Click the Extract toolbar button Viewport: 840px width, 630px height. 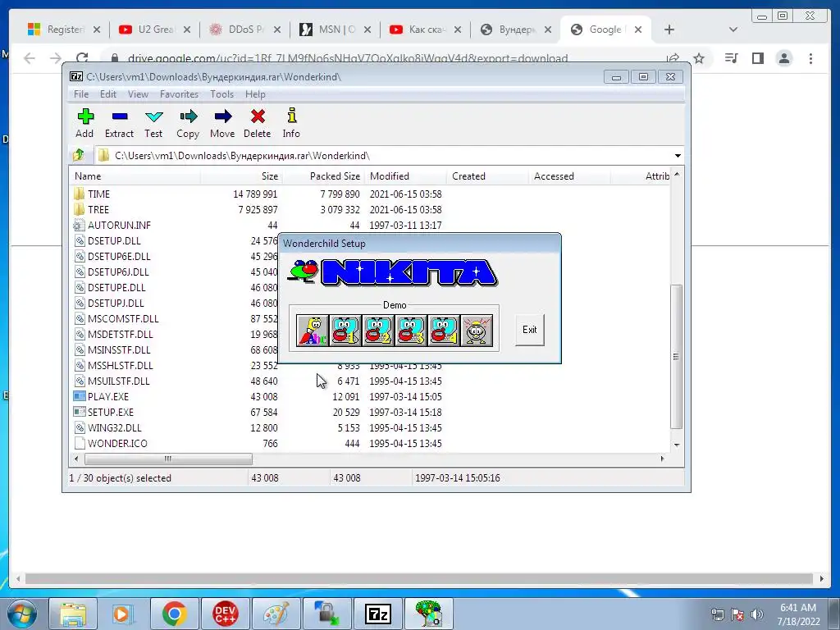click(x=119, y=123)
